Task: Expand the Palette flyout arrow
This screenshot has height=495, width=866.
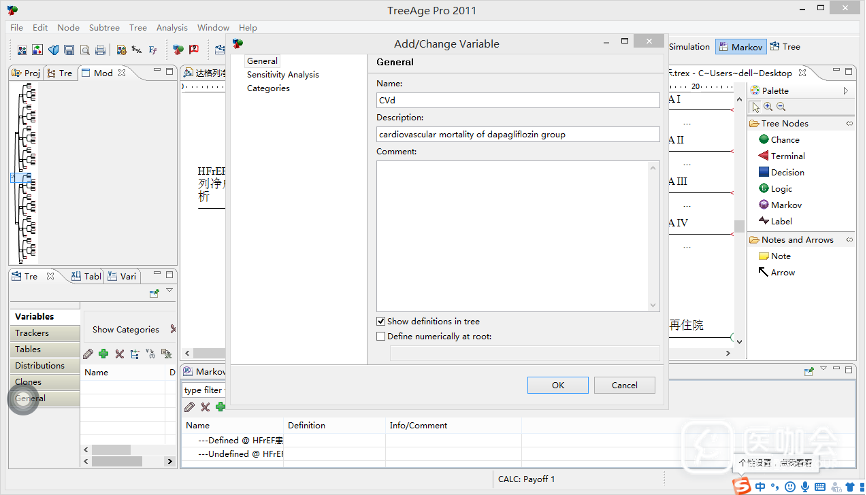Action: 847,91
